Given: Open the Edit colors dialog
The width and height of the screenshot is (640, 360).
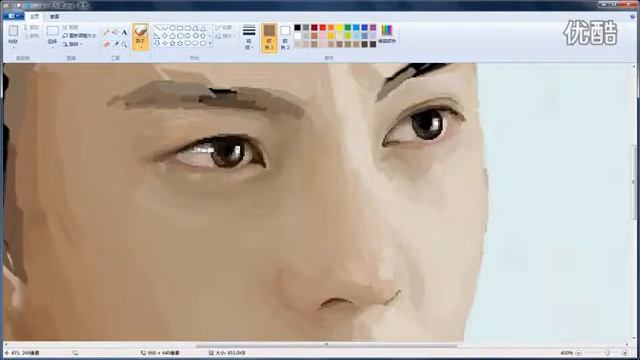Looking at the screenshot, I should [x=387, y=34].
